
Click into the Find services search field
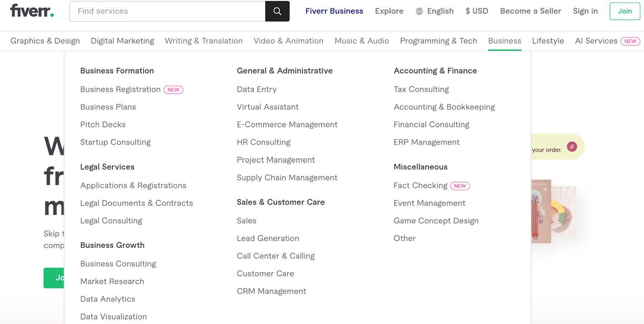pos(168,11)
